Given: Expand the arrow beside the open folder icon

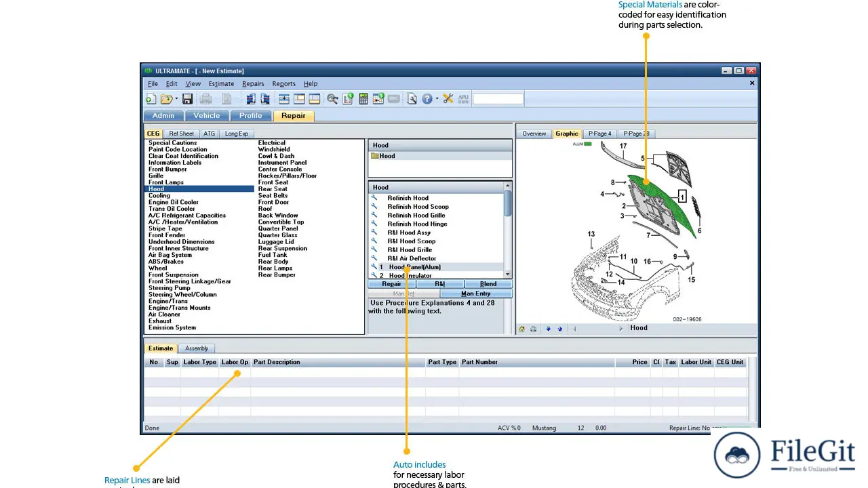Looking at the screenshot, I should pos(176,99).
